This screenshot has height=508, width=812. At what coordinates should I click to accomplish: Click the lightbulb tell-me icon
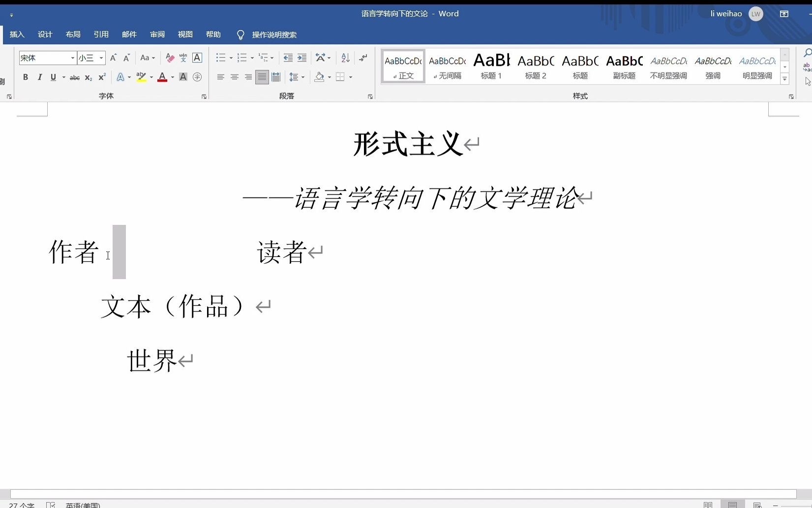click(241, 34)
